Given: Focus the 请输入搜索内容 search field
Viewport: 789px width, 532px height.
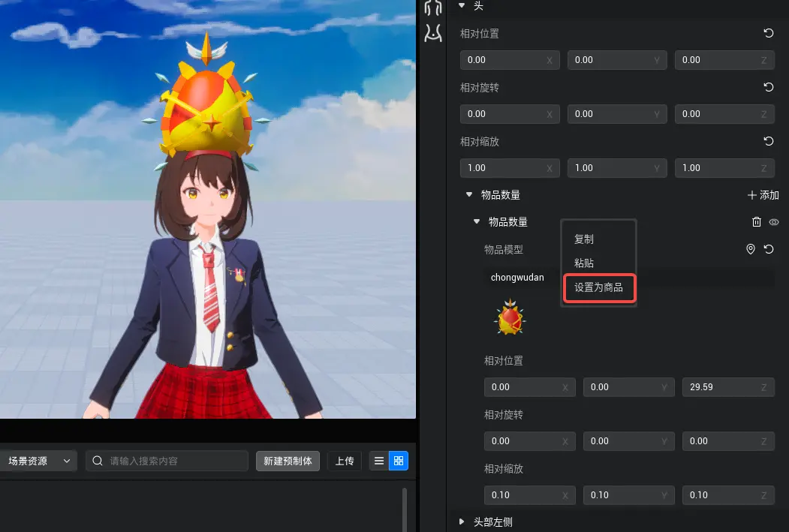Looking at the screenshot, I should coord(167,461).
